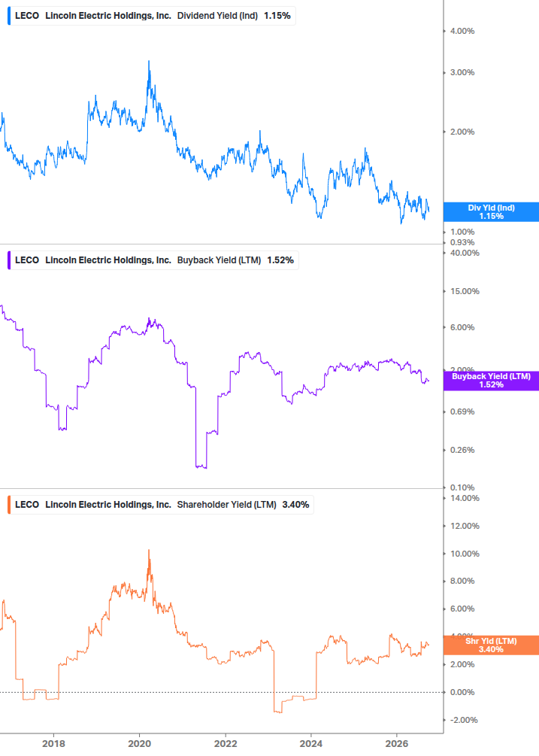The height and width of the screenshot is (756, 539).
Task: Click the 2022 label on the time axis
Action: [226, 744]
